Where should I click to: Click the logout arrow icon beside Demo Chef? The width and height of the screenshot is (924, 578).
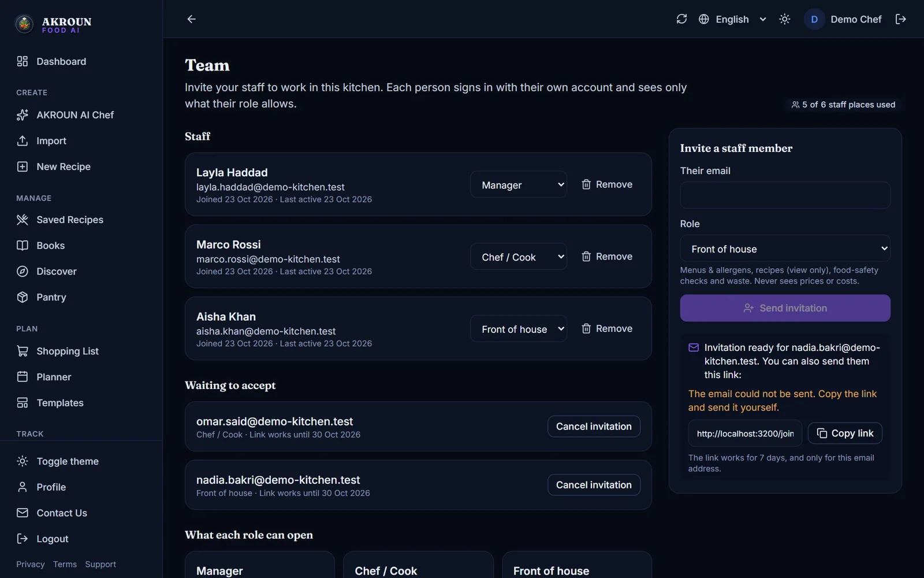coord(900,19)
